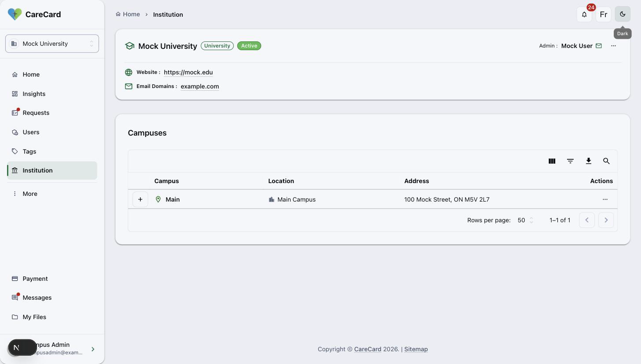The height and width of the screenshot is (364, 641).
Task: Open Payment in the sidebar
Action: point(52,279)
